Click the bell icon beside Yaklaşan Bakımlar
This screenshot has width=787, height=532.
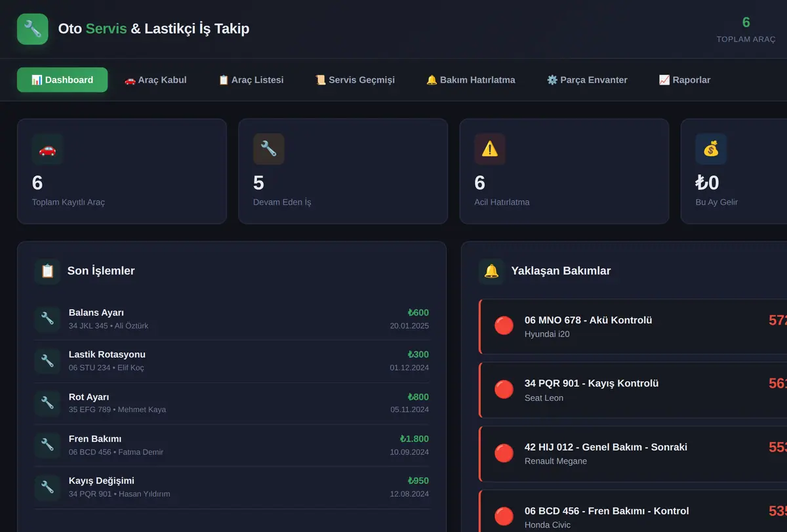point(491,271)
